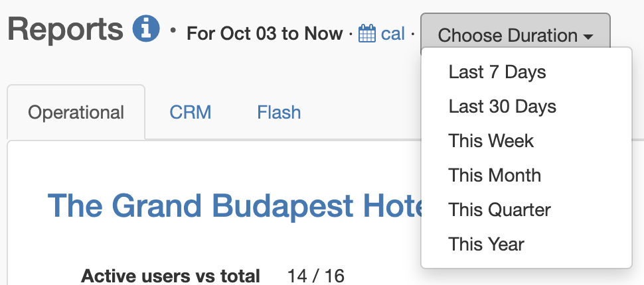Click the caret arrow on Choose Duration

click(x=588, y=36)
